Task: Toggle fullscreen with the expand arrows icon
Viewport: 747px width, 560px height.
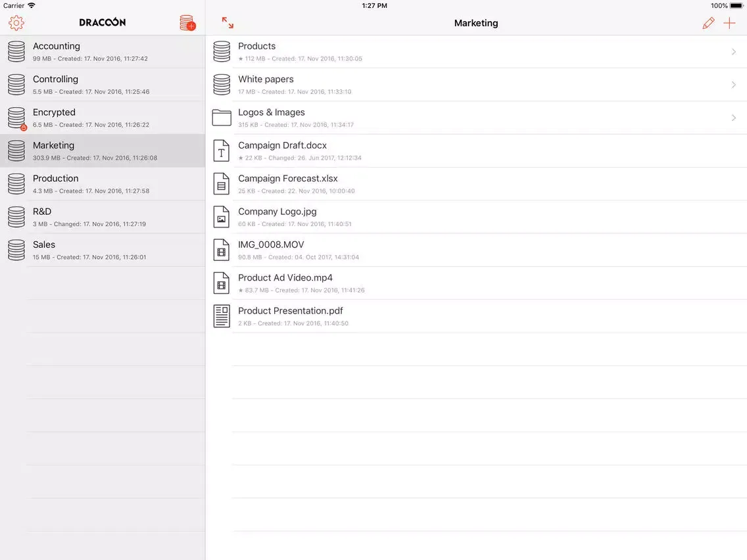Action: [228, 22]
